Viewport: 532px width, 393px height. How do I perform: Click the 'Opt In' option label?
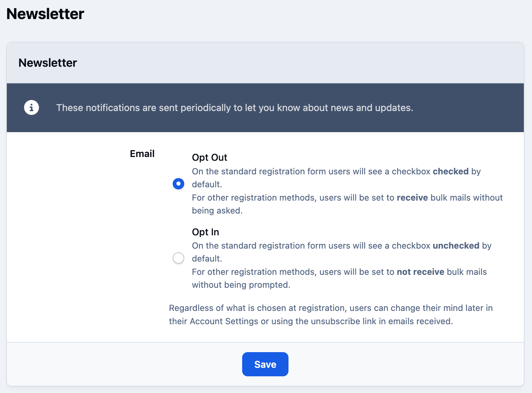click(205, 232)
